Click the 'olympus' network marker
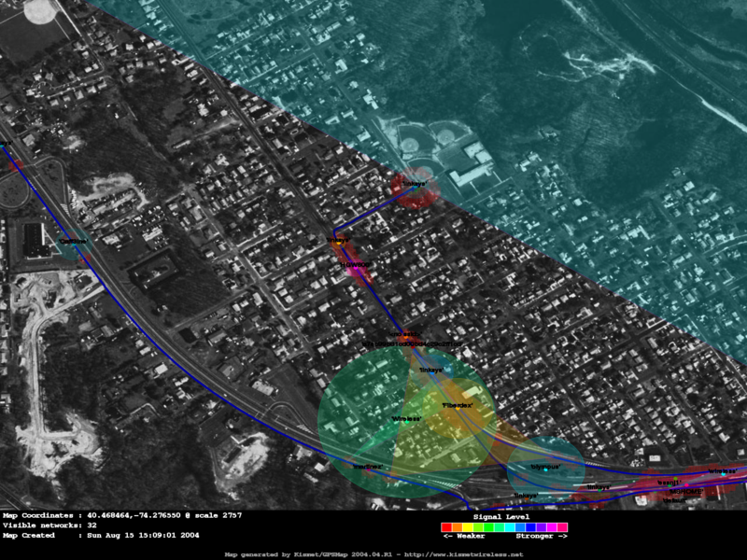 [545, 466]
